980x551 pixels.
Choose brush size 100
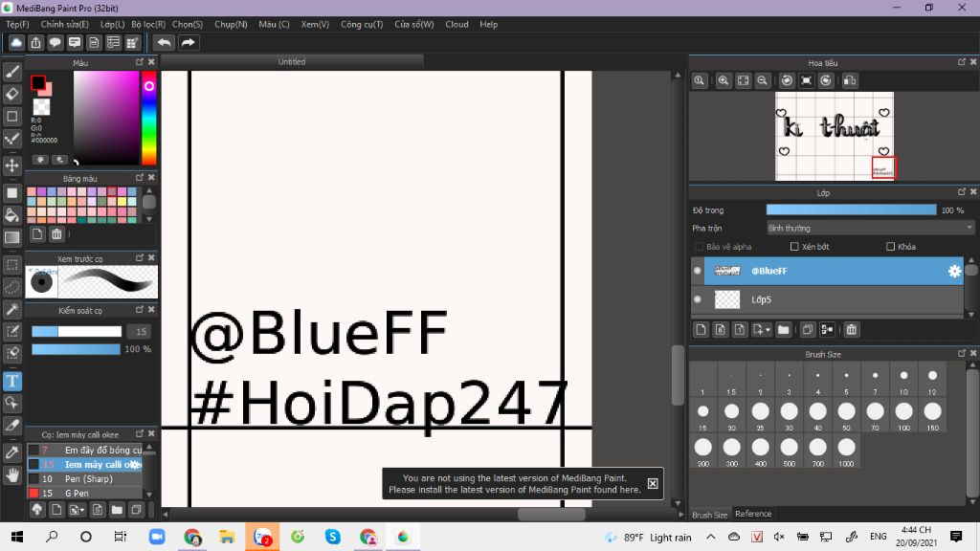pyautogui.click(x=903, y=415)
